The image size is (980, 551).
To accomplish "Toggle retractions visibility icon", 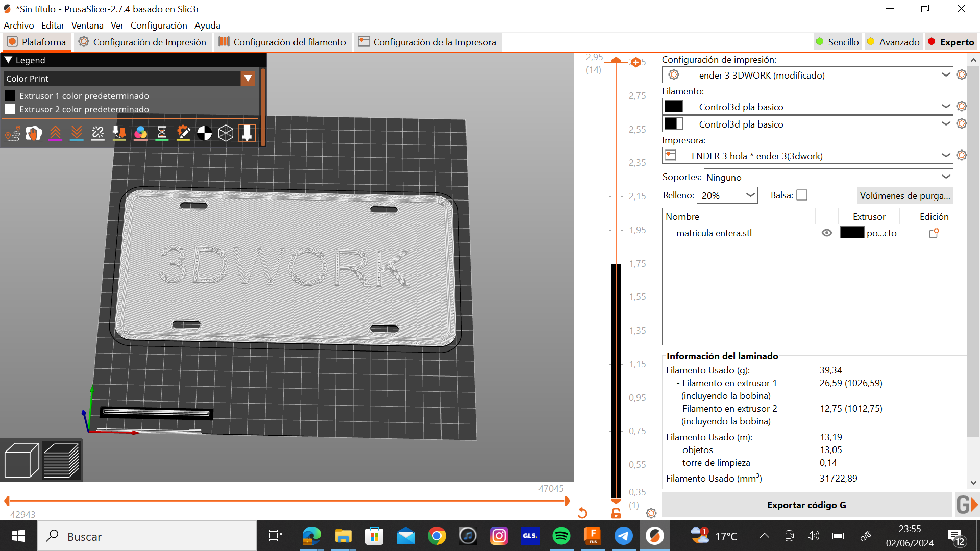I will 55,134.
